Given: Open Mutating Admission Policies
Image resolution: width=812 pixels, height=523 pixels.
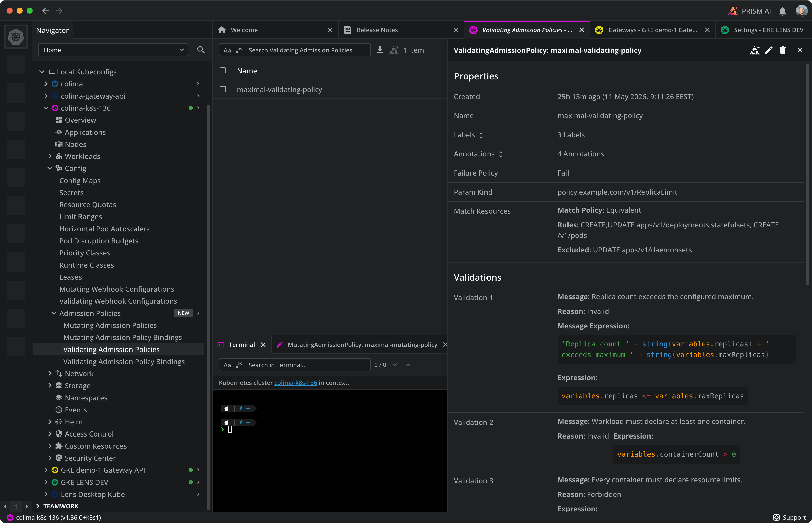Looking at the screenshot, I should point(110,325).
